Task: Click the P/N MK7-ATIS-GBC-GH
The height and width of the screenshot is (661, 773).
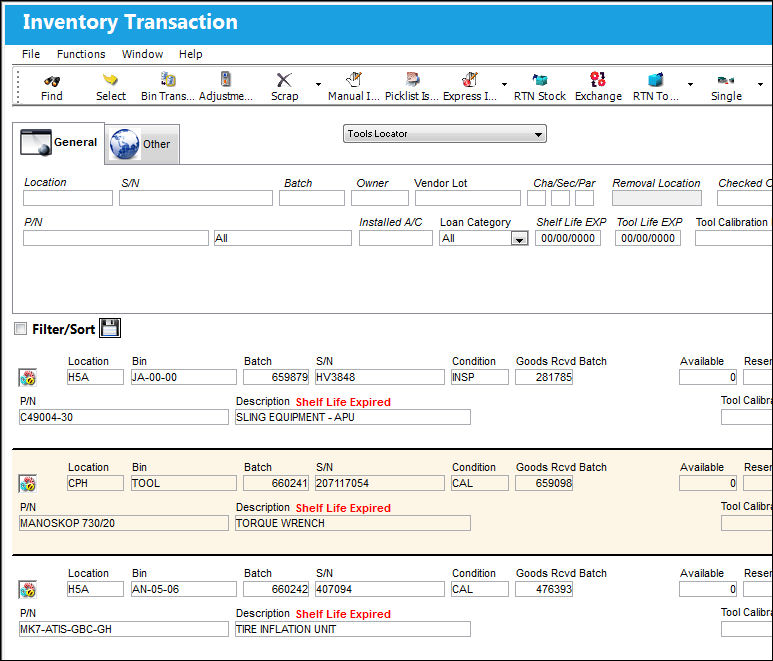Action: (124, 629)
